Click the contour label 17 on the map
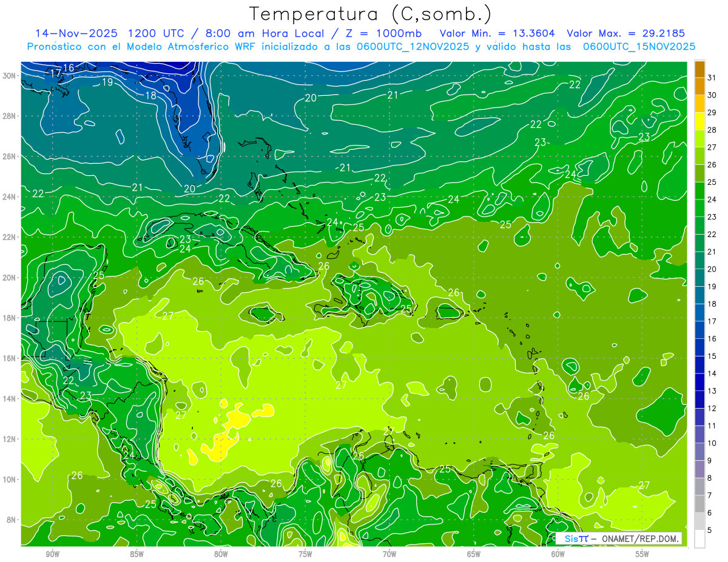Viewport: 728px width, 562px height. click(55, 73)
